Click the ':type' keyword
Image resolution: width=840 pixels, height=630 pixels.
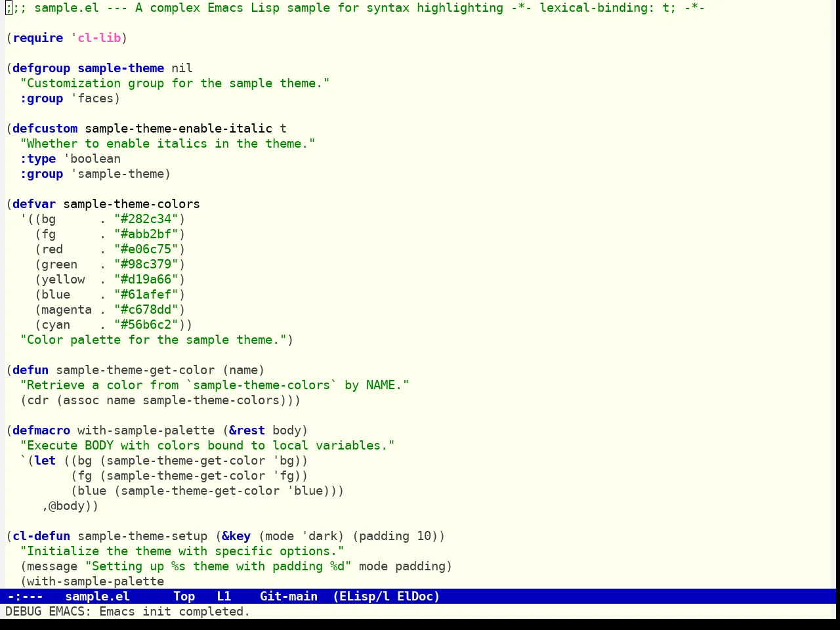coord(38,159)
